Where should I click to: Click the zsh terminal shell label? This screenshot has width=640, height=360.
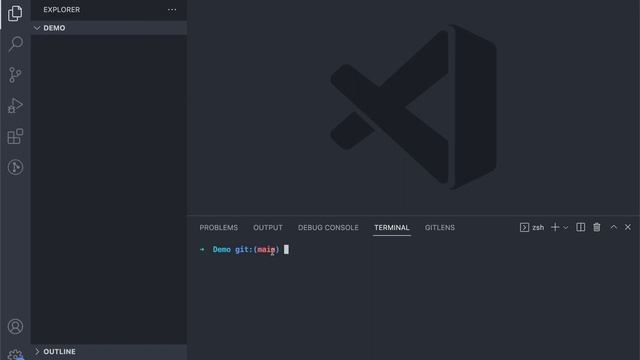(x=532, y=227)
